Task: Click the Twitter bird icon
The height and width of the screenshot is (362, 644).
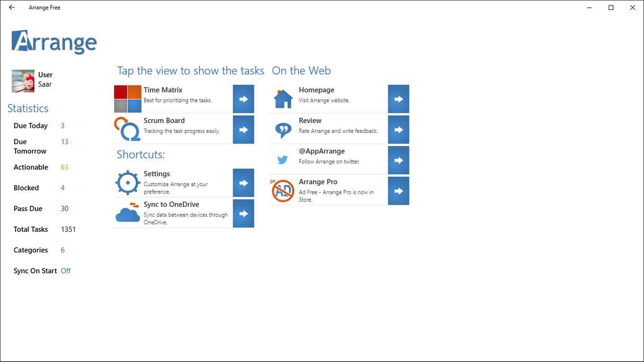Action: (x=283, y=160)
